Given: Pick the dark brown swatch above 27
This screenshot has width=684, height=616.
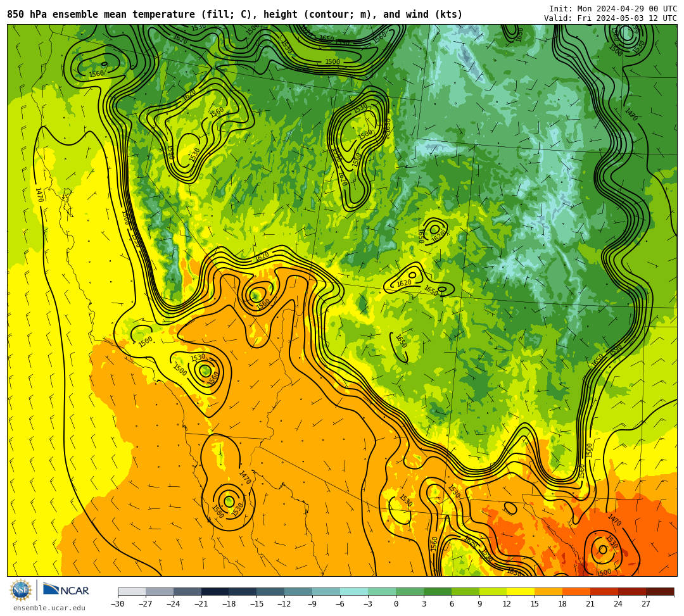Looking at the screenshot, I should coord(660,591).
